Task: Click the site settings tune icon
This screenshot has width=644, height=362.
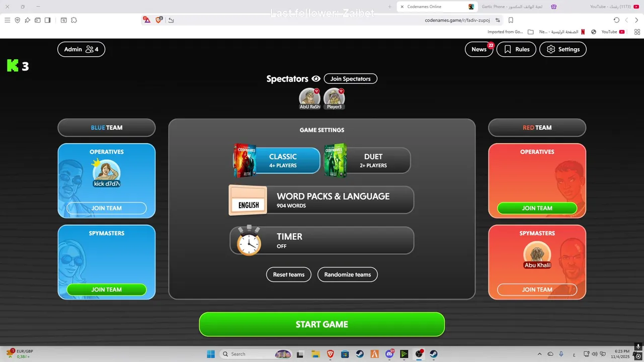Action: (498, 20)
